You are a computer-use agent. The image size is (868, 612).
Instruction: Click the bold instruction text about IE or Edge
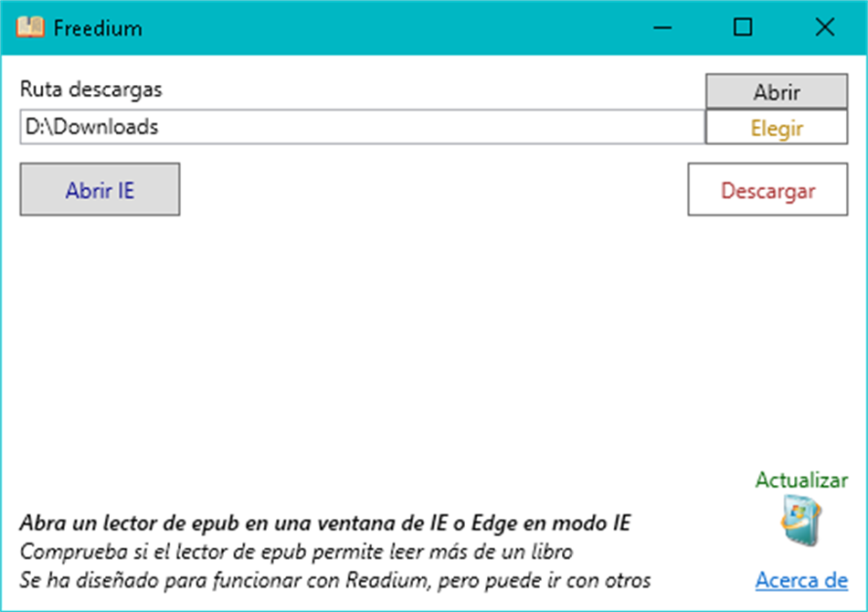pyautogui.click(x=324, y=522)
